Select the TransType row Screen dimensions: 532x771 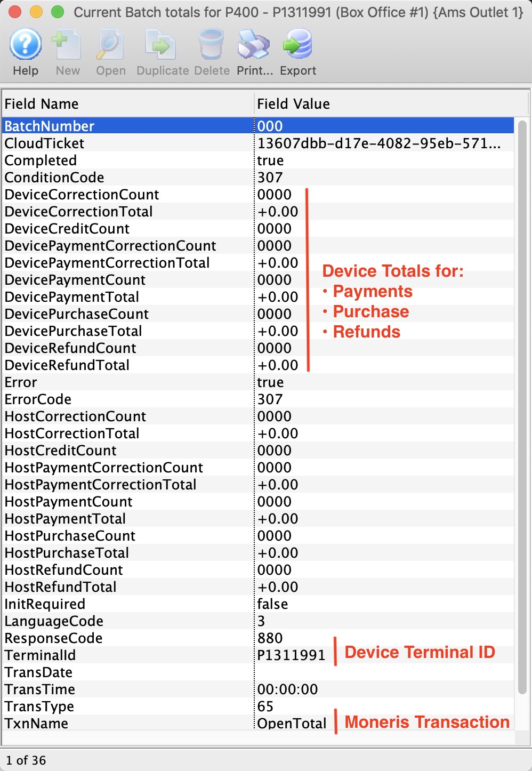[x=258, y=706]
